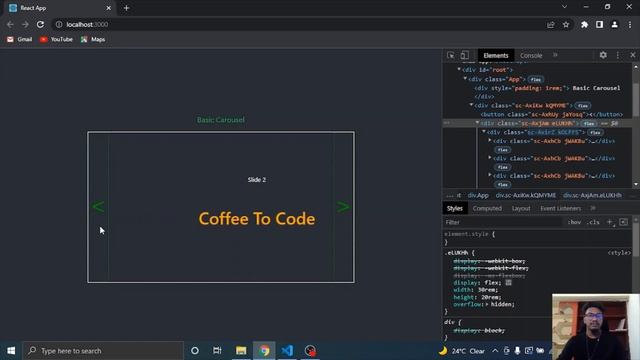640x360 pixels.
Task: Open File Explorer from the taskbar
Action: pos(241,351)
